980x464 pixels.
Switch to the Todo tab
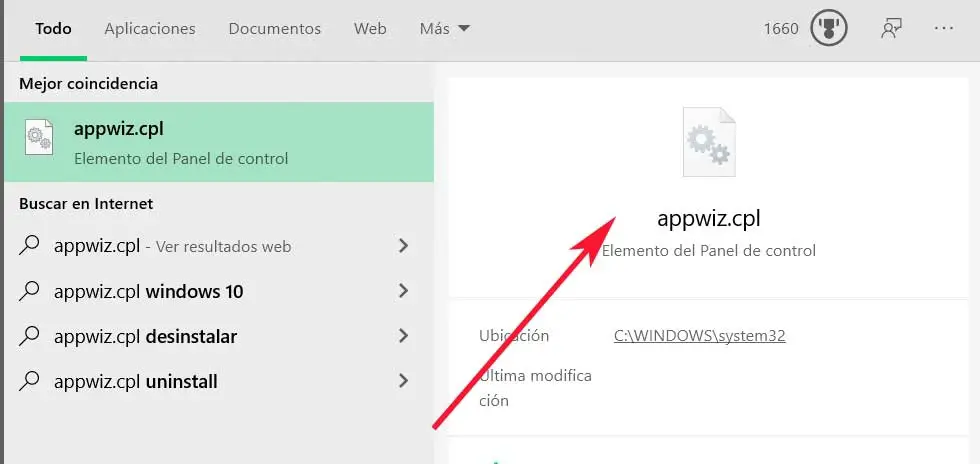tap(53, 29)
